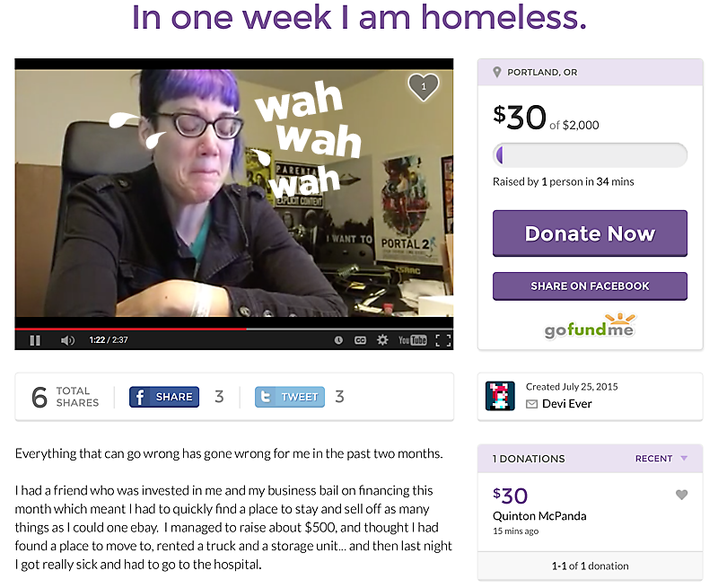Like the campaign heart icon on video
Screen dimensions: 718x588
(x=424, y=86)
